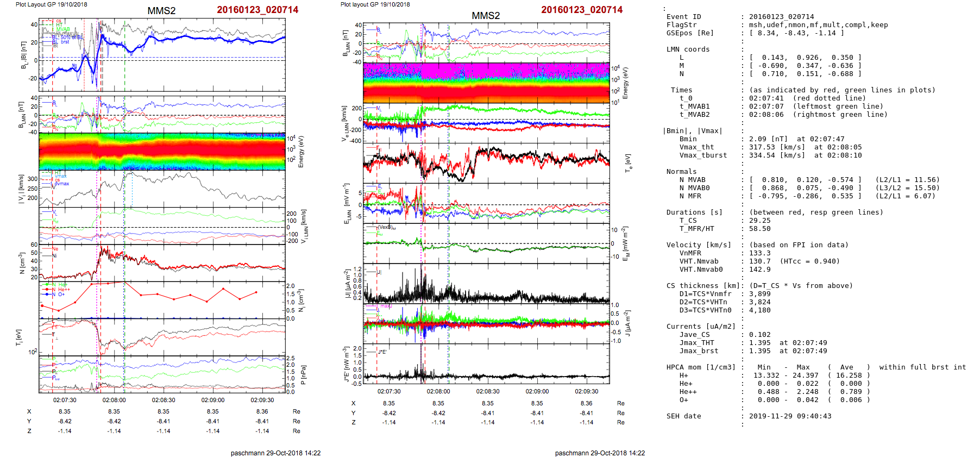Click the FlagStr value msh,udef,nmon,mf,mult,compl,keep
980x457 pixels.
[x=818, y=25]
